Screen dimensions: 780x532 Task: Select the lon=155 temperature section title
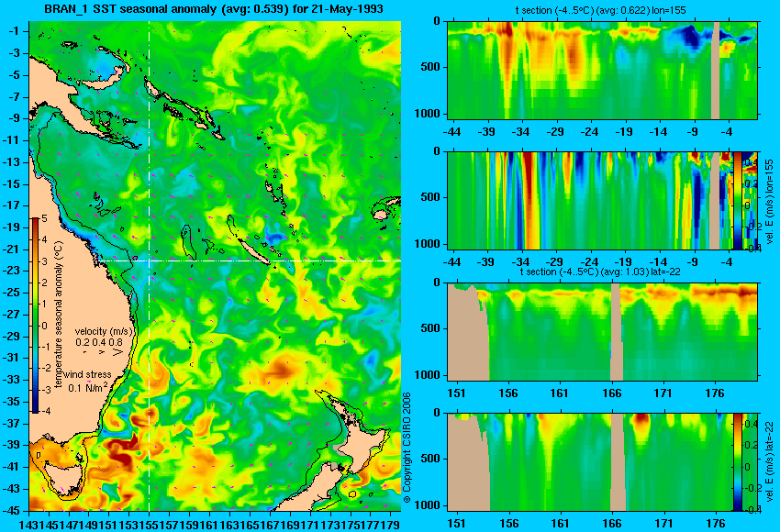[x=601, y=10]
